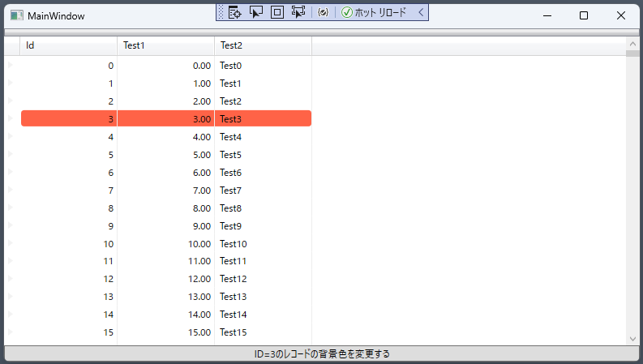
Task: Select the cell reading 15.00
Action: tap(165, 332)
